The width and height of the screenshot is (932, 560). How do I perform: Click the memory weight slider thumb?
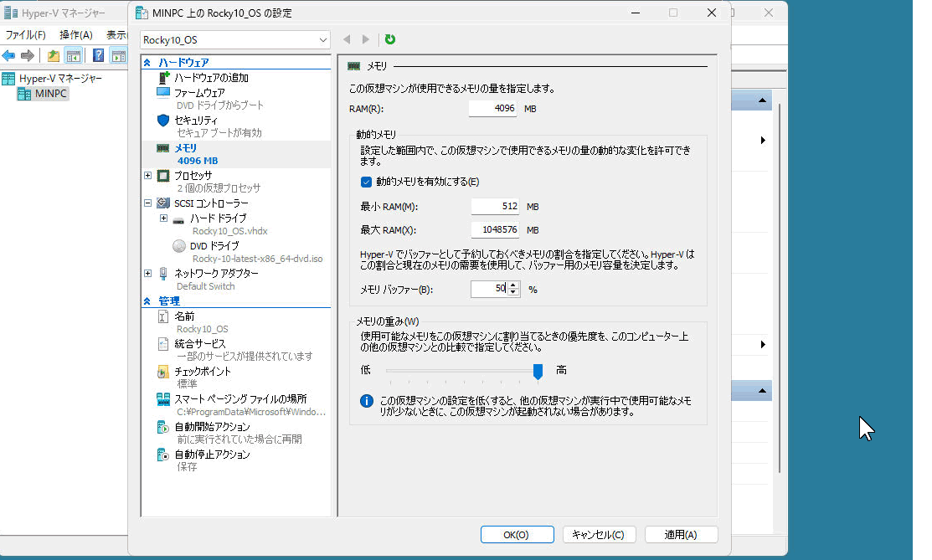click(538, 372)
